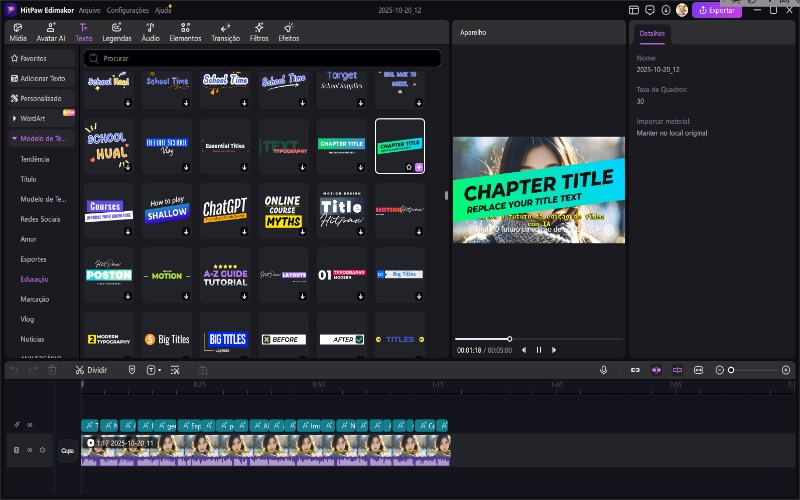This screenshot has height=500, width=800.
Task: Click the timeline zoom slider handle
Action: point(731,370)
